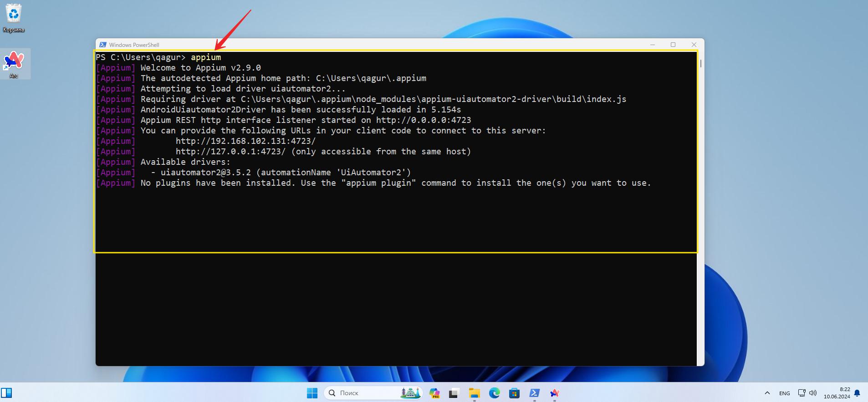Click the 'Available drivers:' line
This screenshot has height=402, width=868.
(x=185, y=162)
